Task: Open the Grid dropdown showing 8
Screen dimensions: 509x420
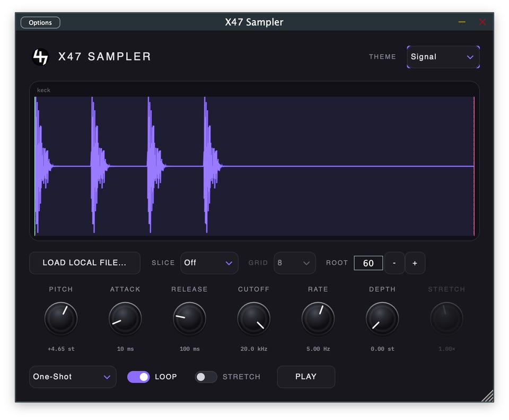Action: [x=294, y=263]
